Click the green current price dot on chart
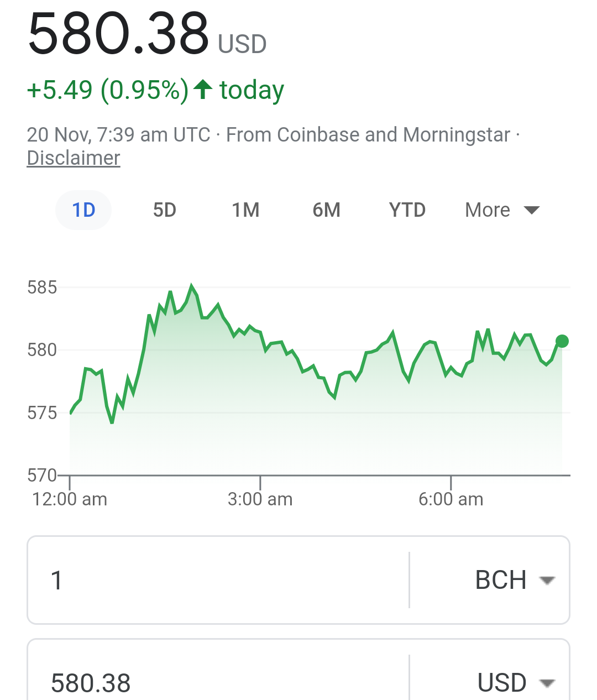The image size is (597, 700). (562, 341)
